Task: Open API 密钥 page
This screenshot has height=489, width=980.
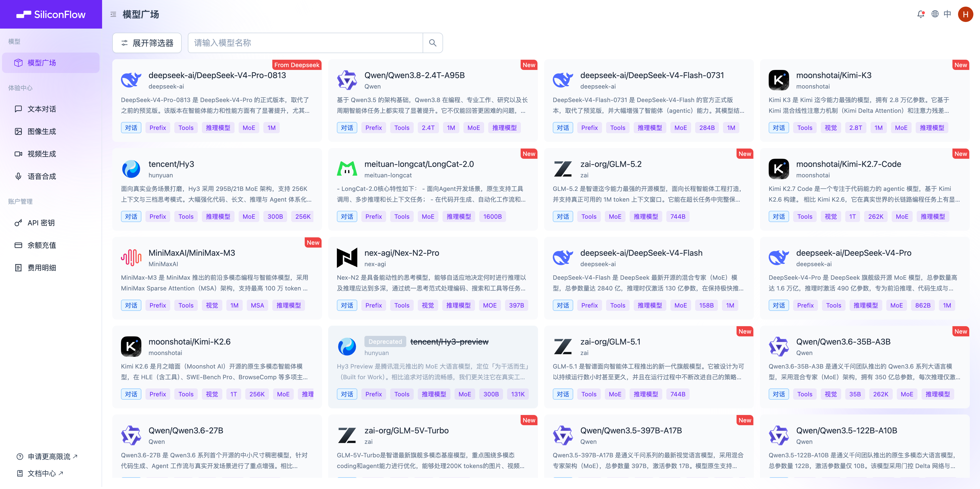Action: [x=51, y=223]
